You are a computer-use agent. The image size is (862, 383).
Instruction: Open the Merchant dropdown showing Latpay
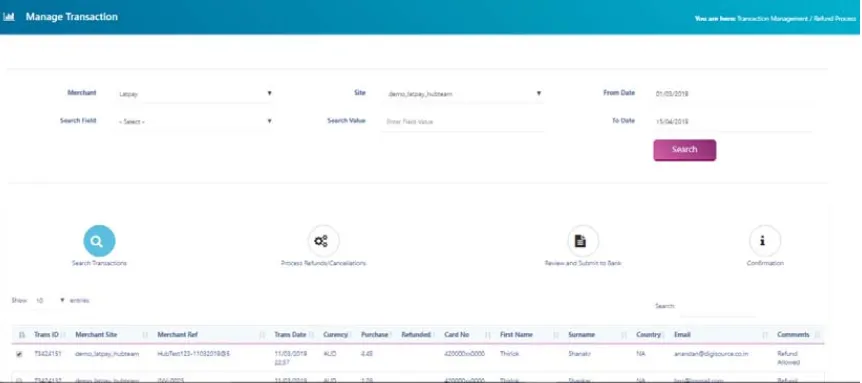coord(195,93)
